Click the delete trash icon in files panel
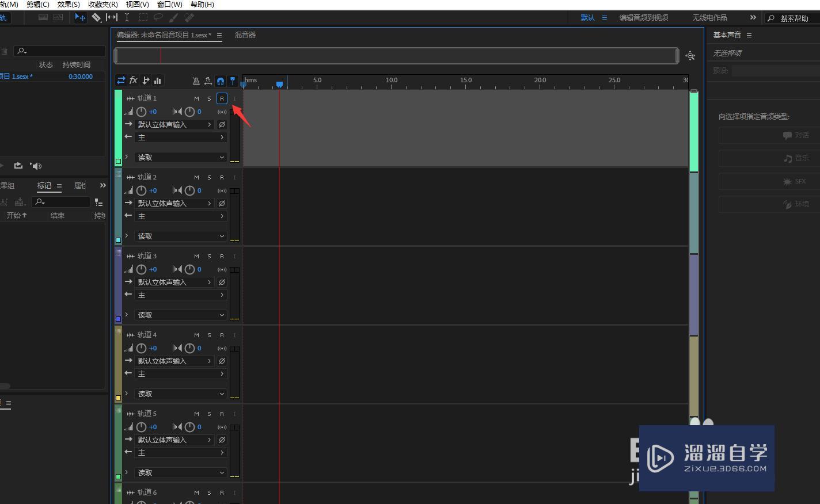Screen dimensions: 820x504 tap(4, 51)
